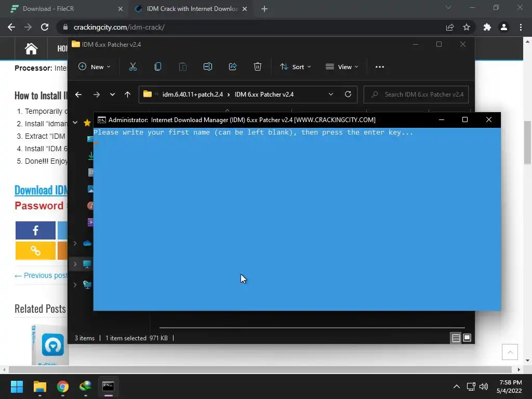This screenshot has height=399, width=532.
Task: Minimize the IDM Patcher console window
Action: coord(442,119)
